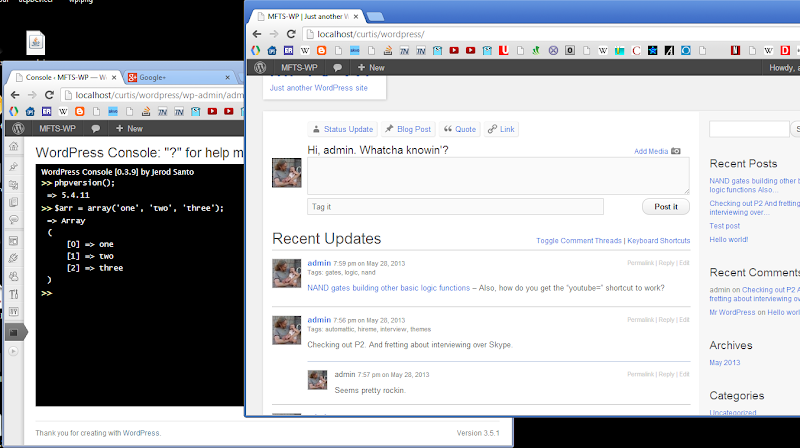Select the MFTS-WP Just another tab

tap(308, 16)
